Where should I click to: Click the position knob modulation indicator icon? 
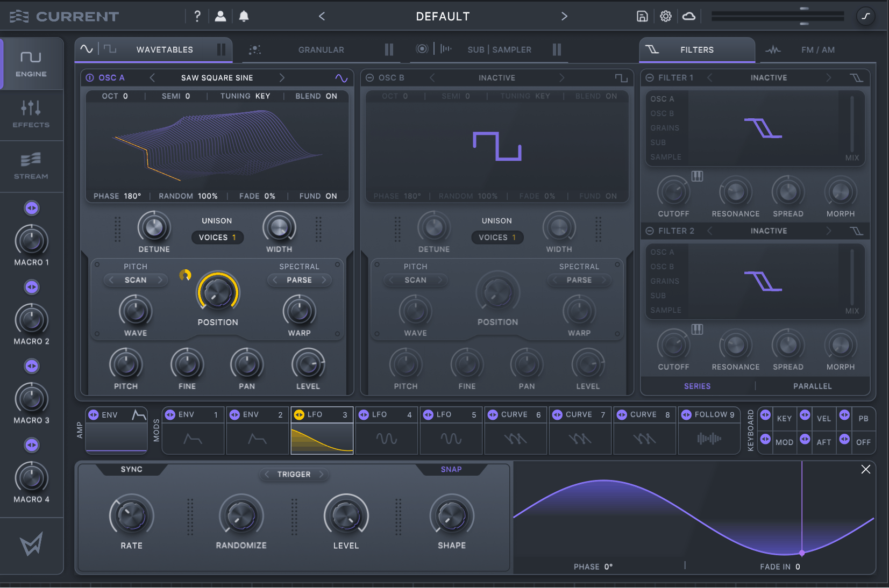coord(185,275)
